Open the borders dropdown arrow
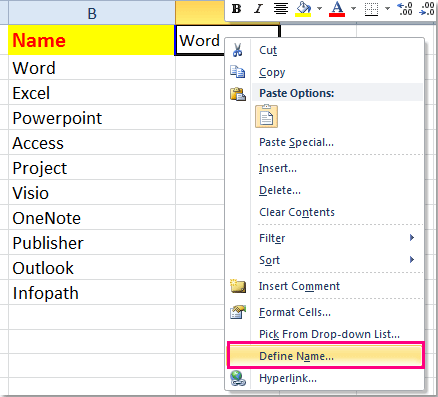438x397 pixels. [x=387, y=8]
